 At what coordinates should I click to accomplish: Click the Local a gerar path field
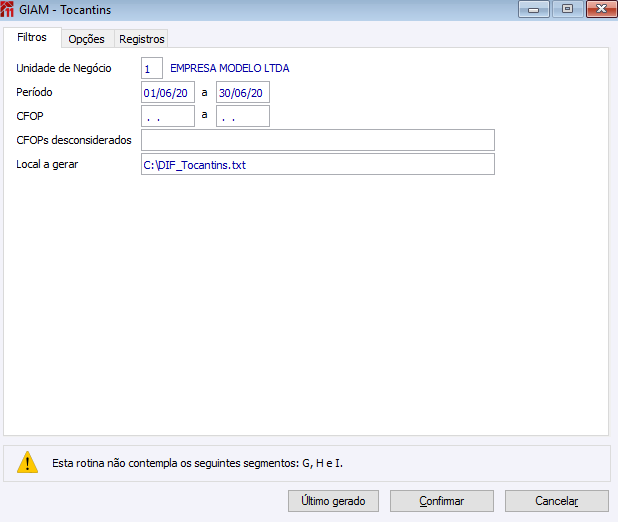(318, 164)
